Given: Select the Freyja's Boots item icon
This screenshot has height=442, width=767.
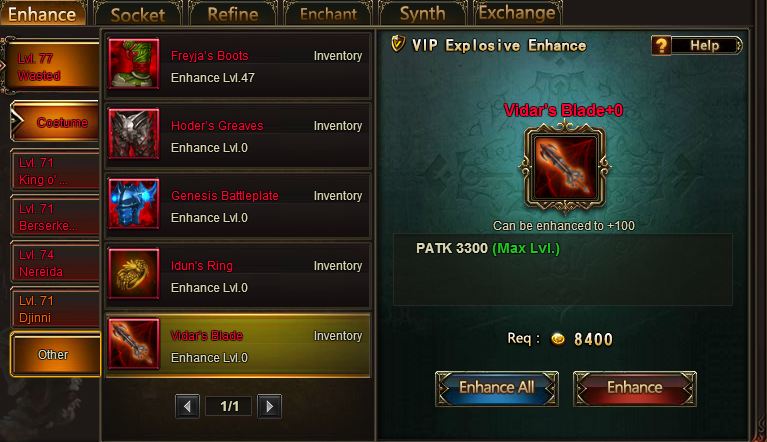Looking at the screenshot, I should [x=134, y=64].
